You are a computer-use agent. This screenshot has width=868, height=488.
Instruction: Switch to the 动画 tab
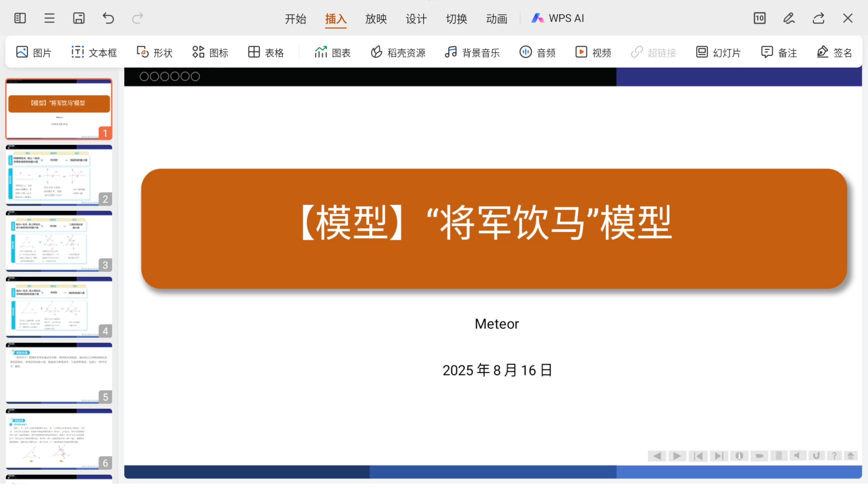(x=497, y=19)
